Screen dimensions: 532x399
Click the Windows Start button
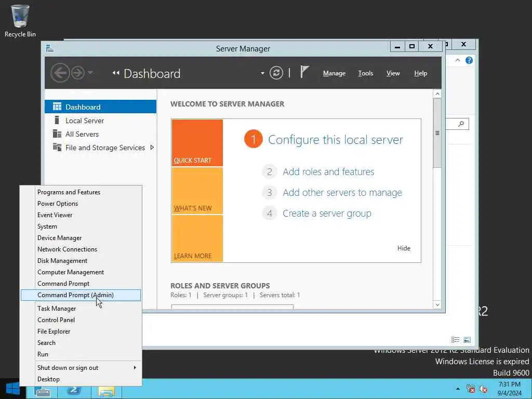click(x=13, y=389)
